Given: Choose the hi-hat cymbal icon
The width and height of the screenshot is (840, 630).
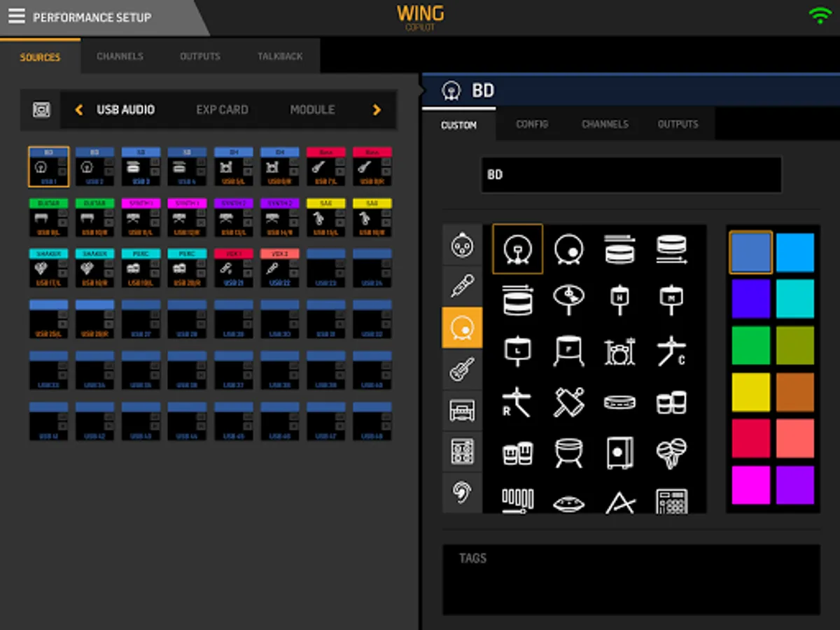Looking at the screenshot, I should [568, 299].
